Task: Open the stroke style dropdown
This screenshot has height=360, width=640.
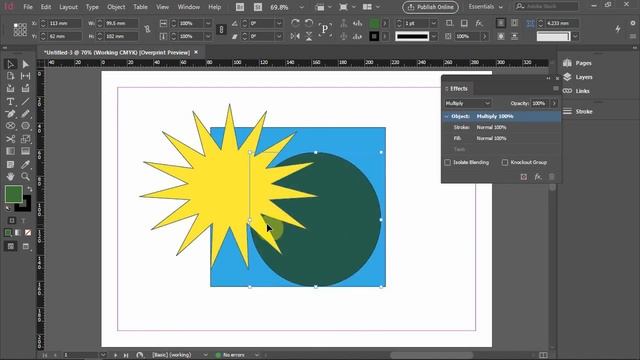Action: click(x=433, y=36)
